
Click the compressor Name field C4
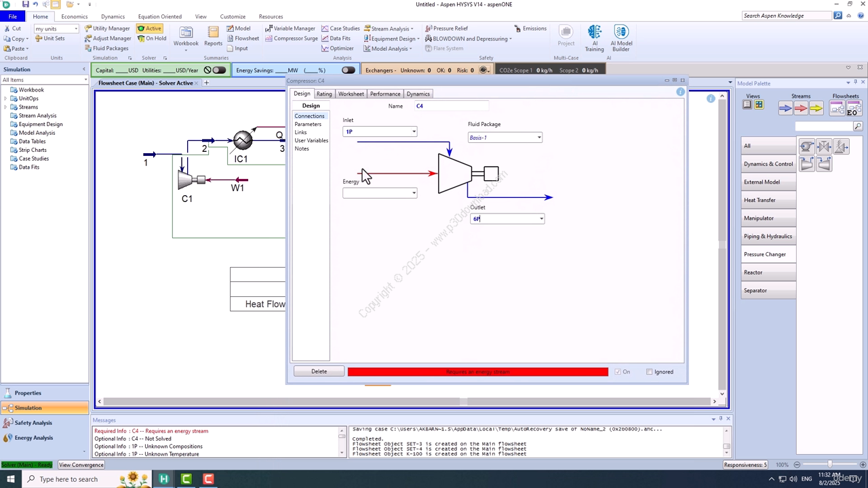451,106
